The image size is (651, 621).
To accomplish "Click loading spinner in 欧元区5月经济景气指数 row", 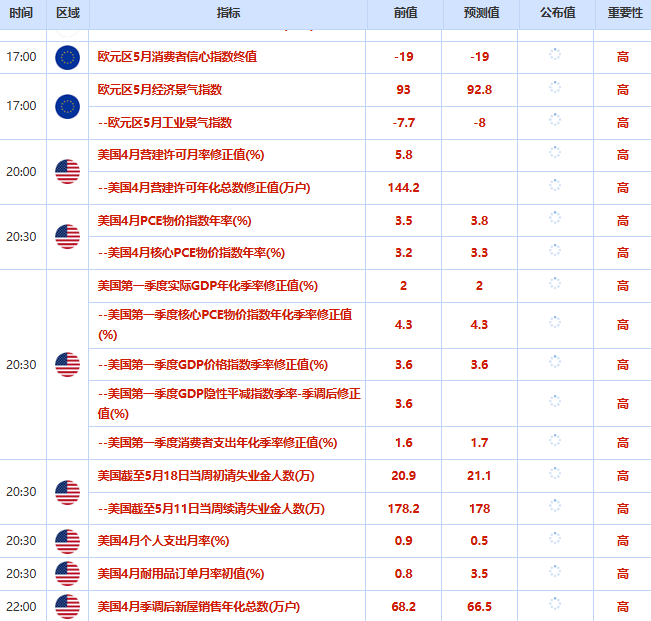I will click(x=555, y=87).
